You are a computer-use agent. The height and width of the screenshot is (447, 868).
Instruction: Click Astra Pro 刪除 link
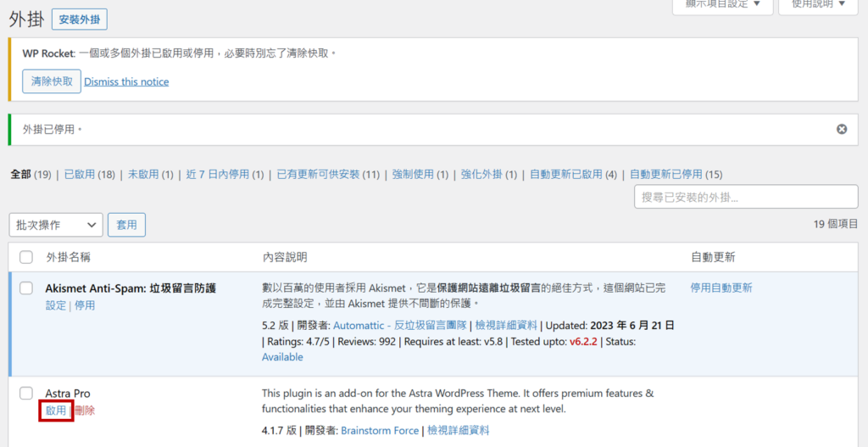point(85,411)
